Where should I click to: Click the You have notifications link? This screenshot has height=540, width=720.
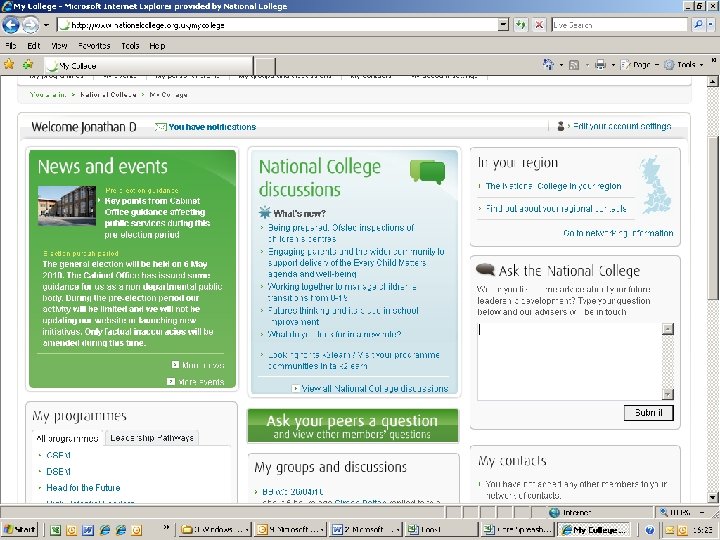pyautogui.click(x=212, y=127)
